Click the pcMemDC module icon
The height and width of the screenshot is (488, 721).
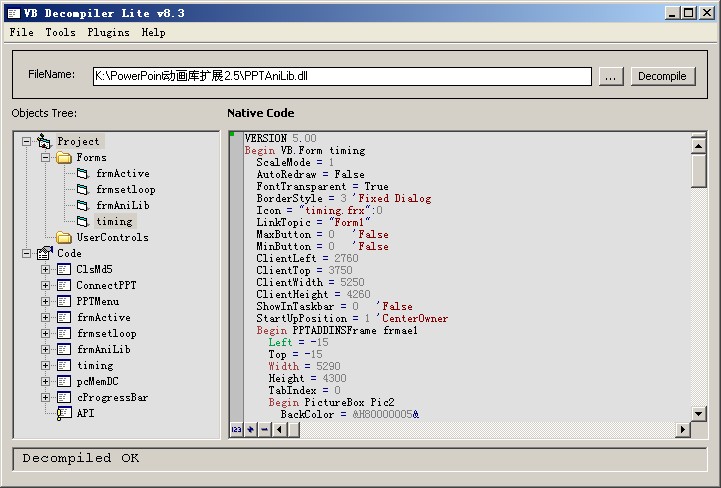[64, 381]
